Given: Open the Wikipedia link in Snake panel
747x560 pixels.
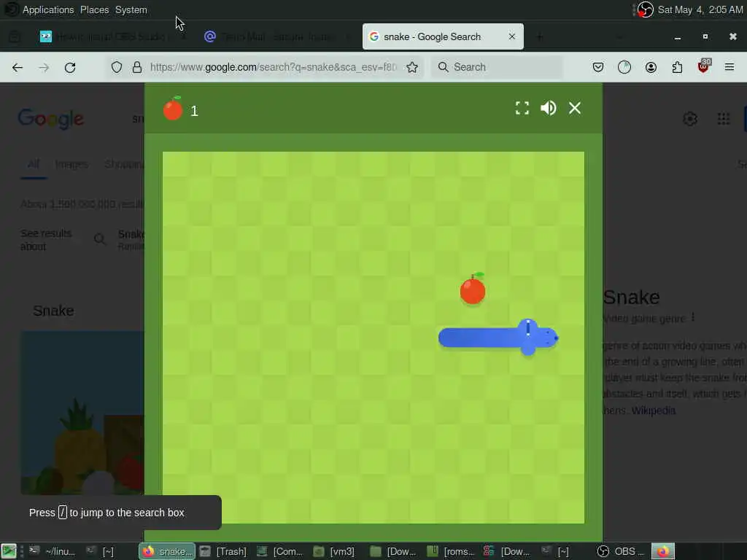Looking at the screenshot, I should click(x=653, y=411).
